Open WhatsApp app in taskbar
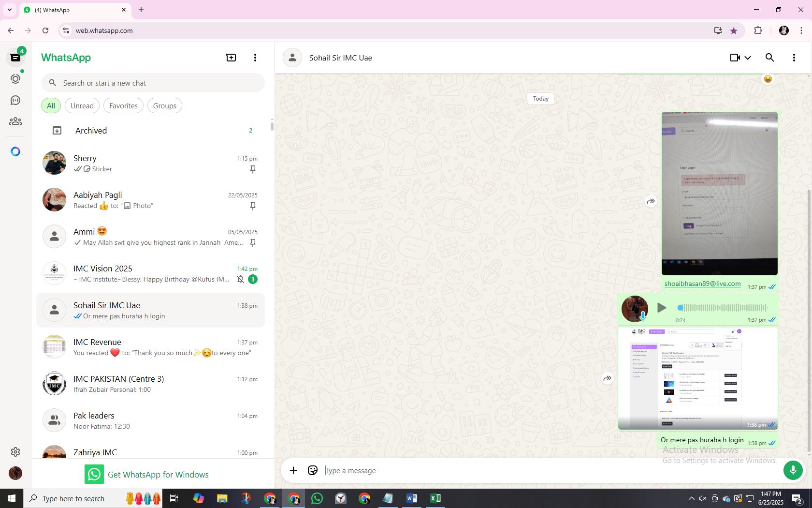Image resolution: width=812 pixels, height=508 pixels. 317,498
